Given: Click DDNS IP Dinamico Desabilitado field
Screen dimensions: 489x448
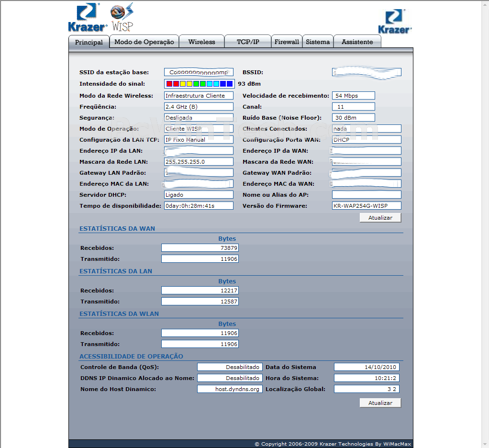Looking at the screenshot, I should (230, 378).
